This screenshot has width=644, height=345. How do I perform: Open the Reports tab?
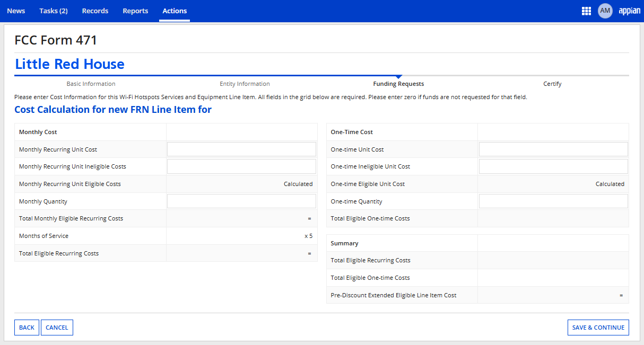click(135, 11)
